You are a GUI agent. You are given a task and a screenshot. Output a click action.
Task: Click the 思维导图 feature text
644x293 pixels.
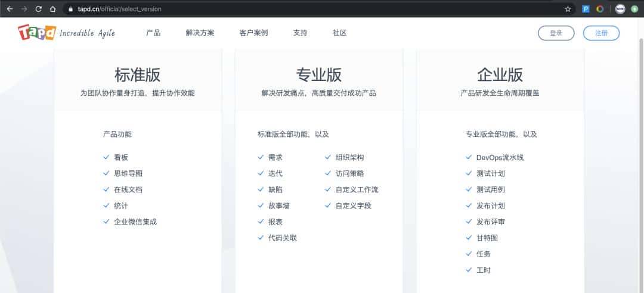tap(128, 173)
